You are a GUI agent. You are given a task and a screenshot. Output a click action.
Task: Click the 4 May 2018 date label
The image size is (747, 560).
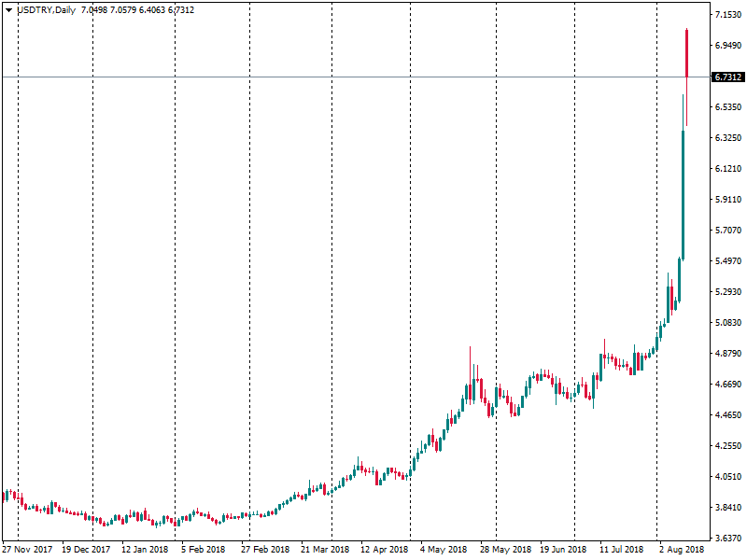tap(444, 550)
